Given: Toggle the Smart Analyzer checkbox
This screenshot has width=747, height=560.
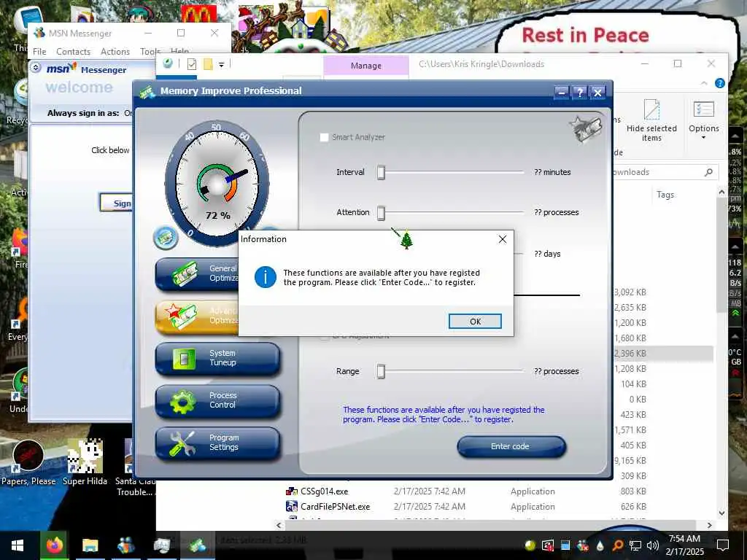Looking at the screenshot, I should click(x=324, y=137).
